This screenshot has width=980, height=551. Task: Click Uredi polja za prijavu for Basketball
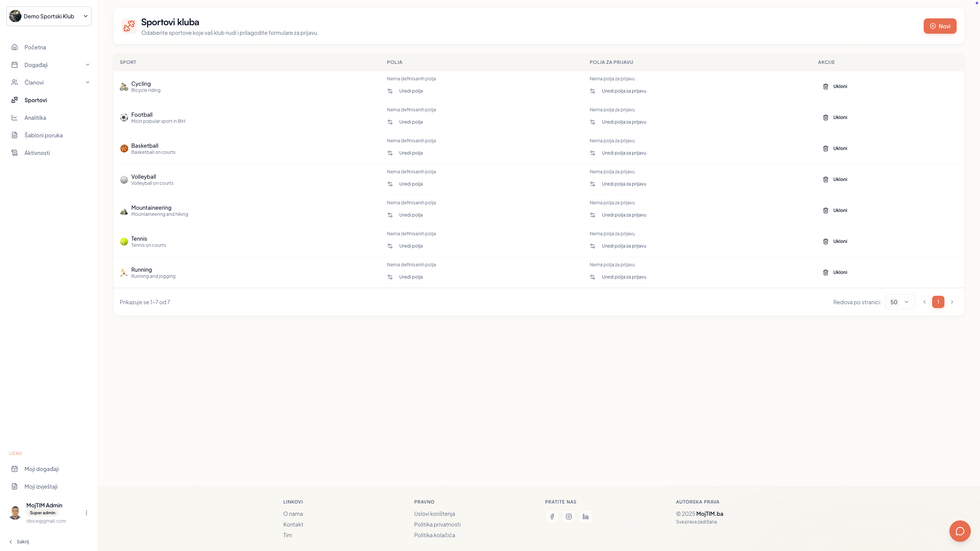click(x=624, y=153)
